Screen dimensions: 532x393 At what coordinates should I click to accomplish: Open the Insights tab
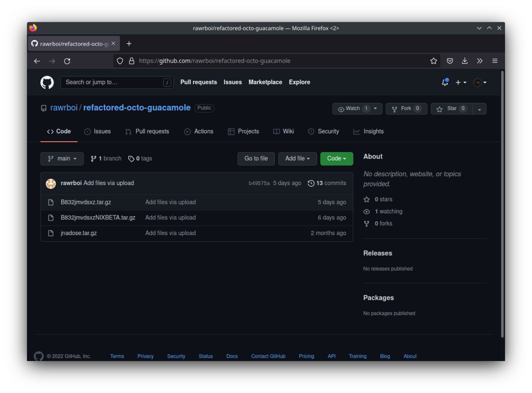pyautogui.click(x=369, y=131)
